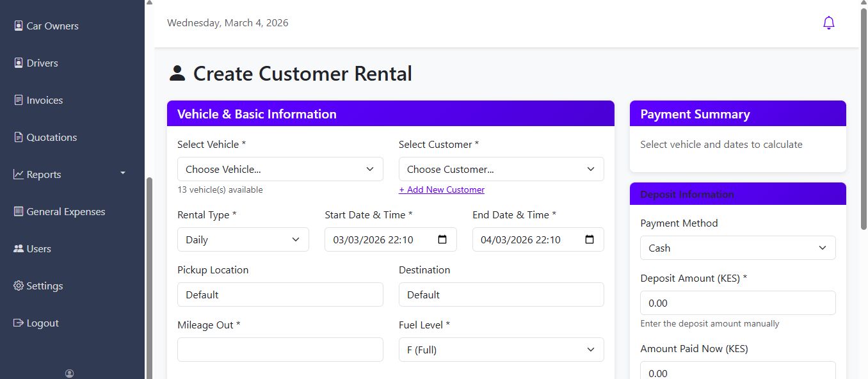
Task: Navigate to General Expenses
Action: click(x=65, y=212)
